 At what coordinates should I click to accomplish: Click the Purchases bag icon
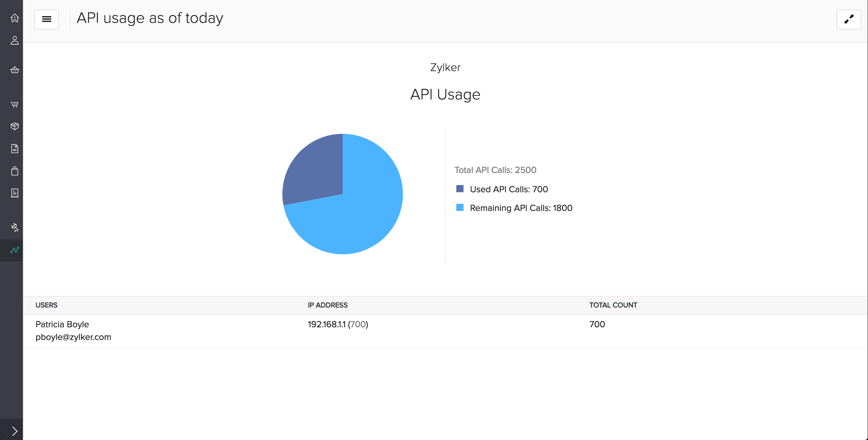14,171
